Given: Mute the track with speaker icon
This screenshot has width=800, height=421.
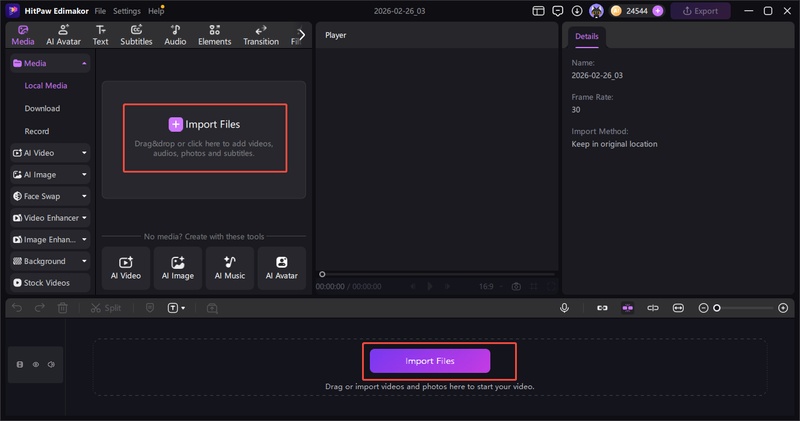Looking at the screenshot, I should (51, 364).
